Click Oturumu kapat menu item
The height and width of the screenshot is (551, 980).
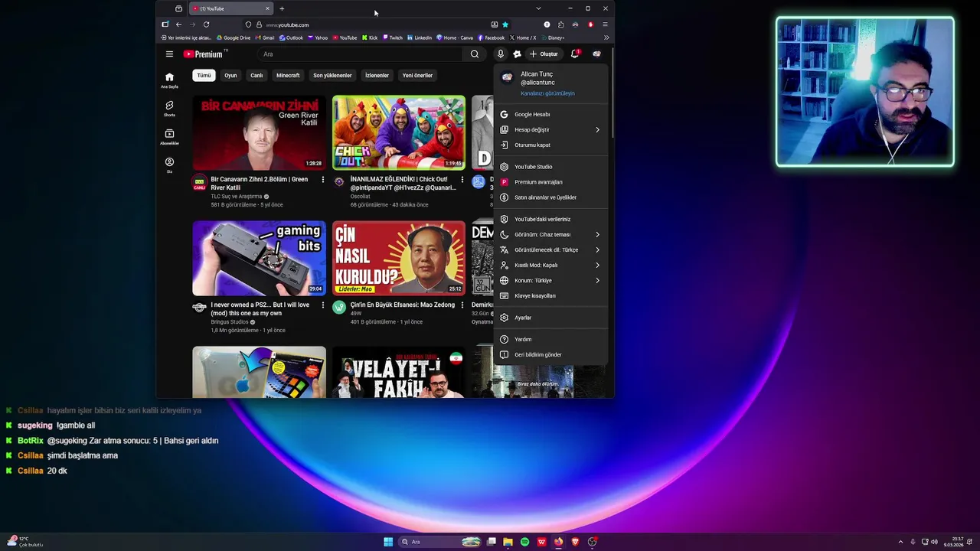[x=550, y=145]
